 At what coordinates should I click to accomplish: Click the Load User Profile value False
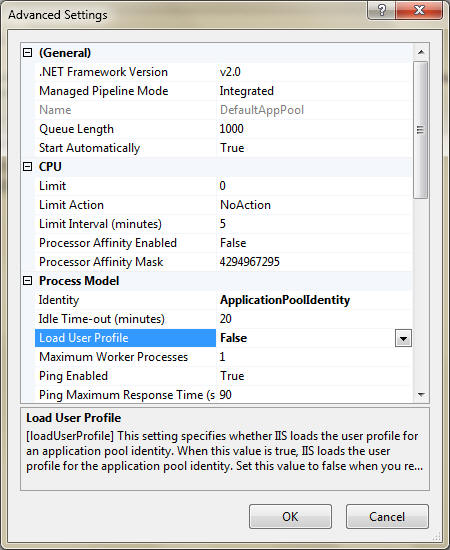233,338
